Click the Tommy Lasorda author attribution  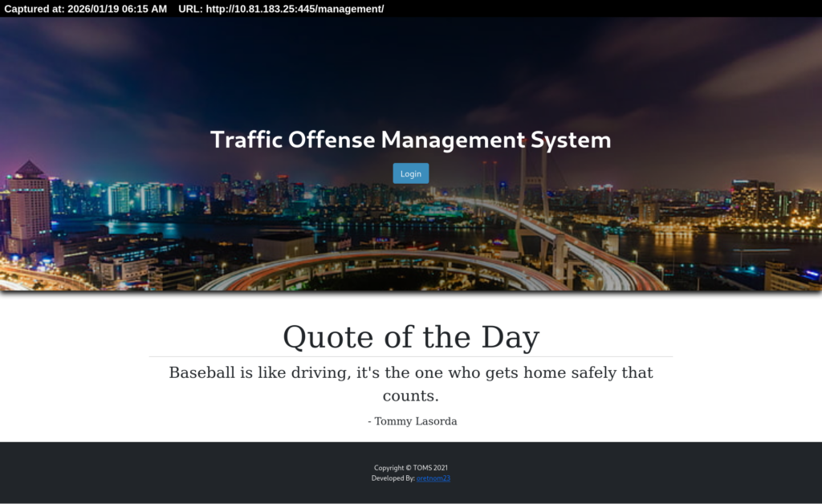click(x=412, y=421)
